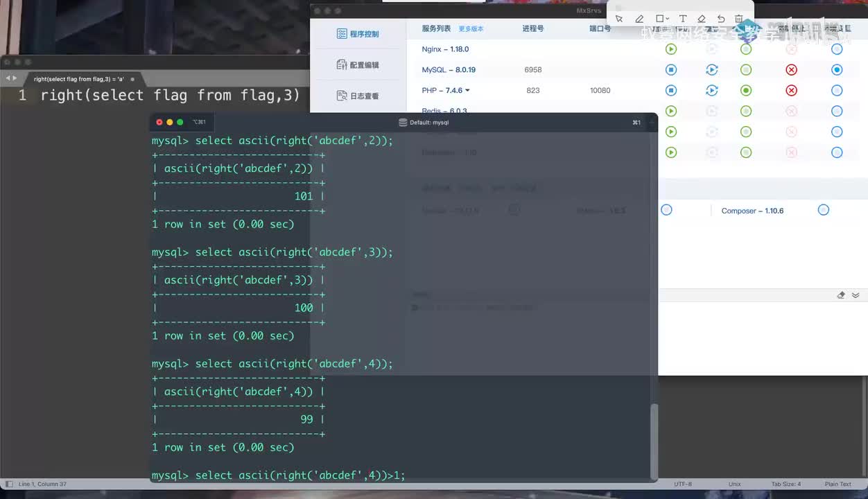Select the pen tool in annotation toolbar
Screen dimensions: 868x499
pos(639,19)
